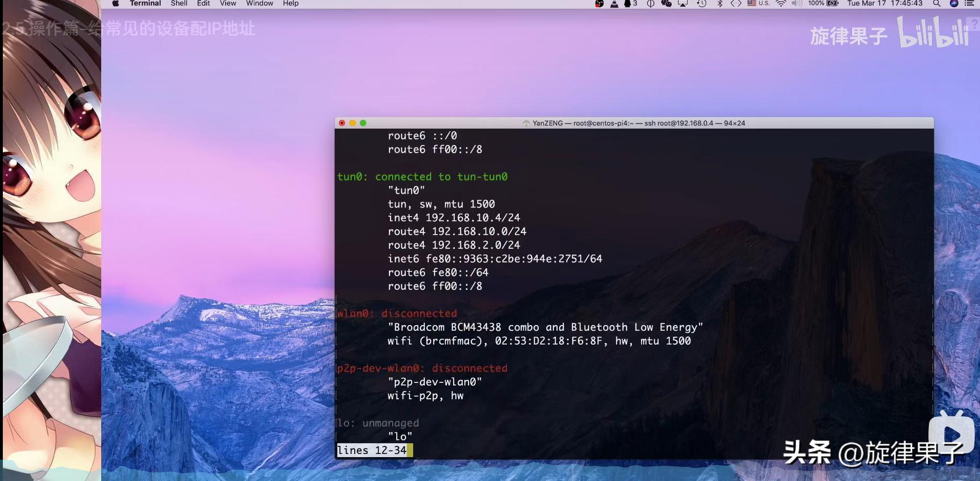Open Spotlight search

937,3
